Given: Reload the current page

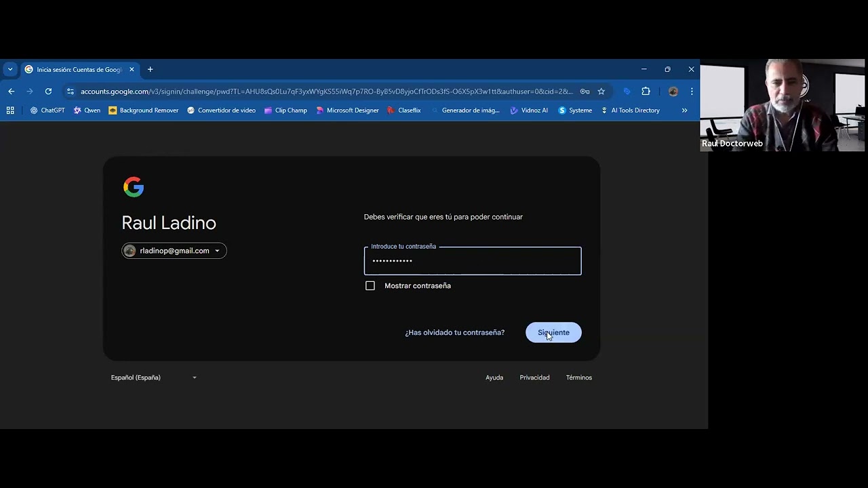Looking at the screenshot, I should click(x=48, y=91).
